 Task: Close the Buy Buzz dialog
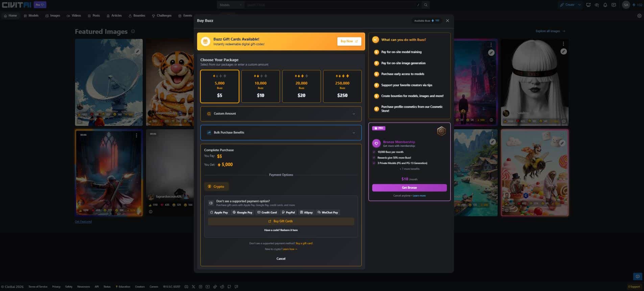coord(447,21)
